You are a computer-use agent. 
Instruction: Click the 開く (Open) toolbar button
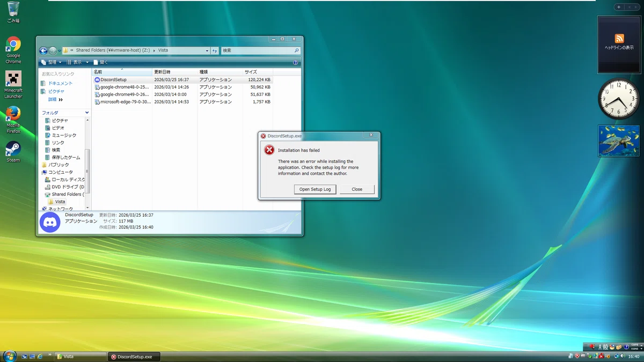(x=100, y=62)
